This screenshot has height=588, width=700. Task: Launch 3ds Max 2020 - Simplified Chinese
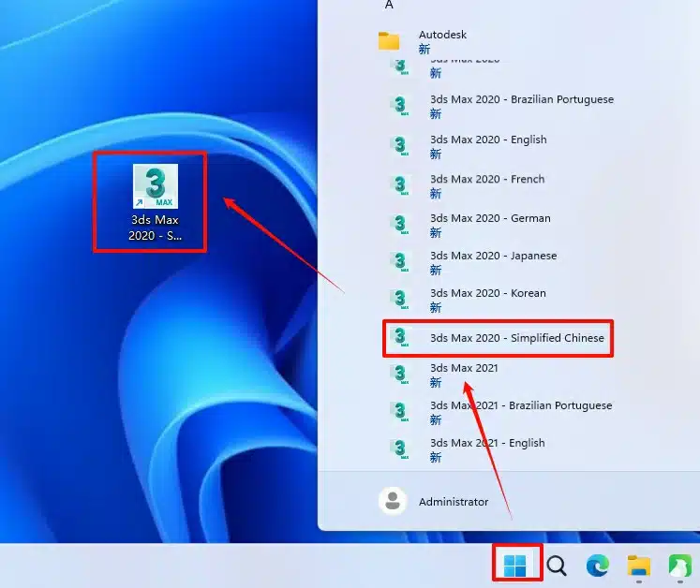(516, 338)
